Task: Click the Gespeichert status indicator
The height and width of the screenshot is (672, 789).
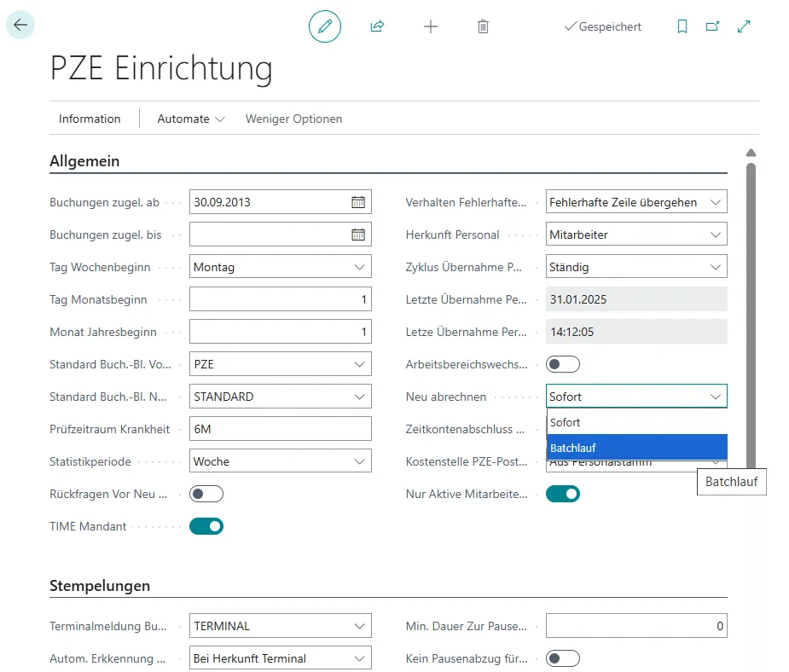Action: [x=603, y=26]
